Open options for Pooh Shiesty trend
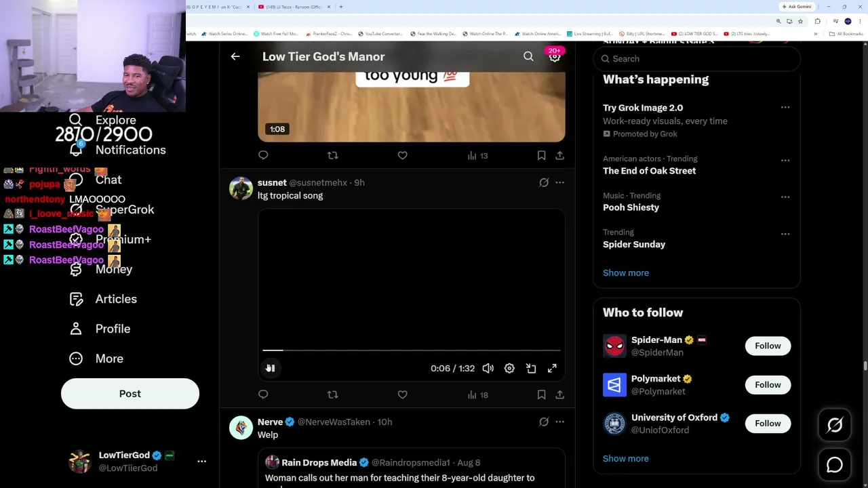The height and width of the screenshot is (488, 868). point(785,197)
